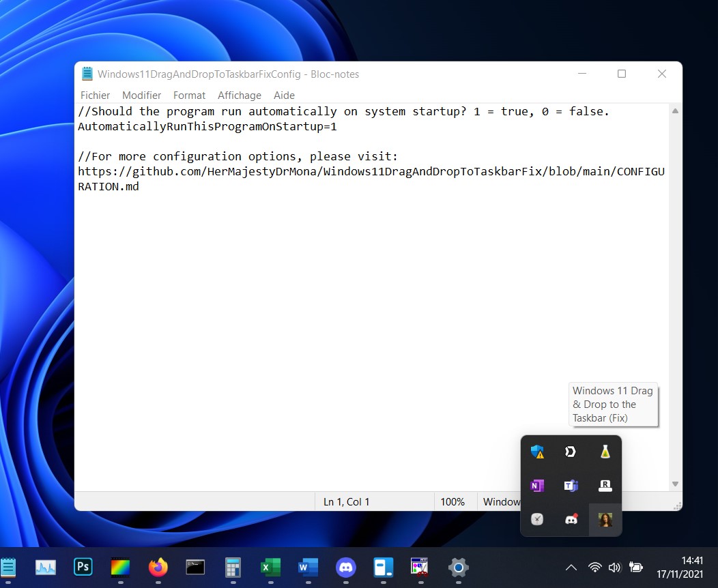
Task: Minimize the Notepad window
Action: coord(582,74)
